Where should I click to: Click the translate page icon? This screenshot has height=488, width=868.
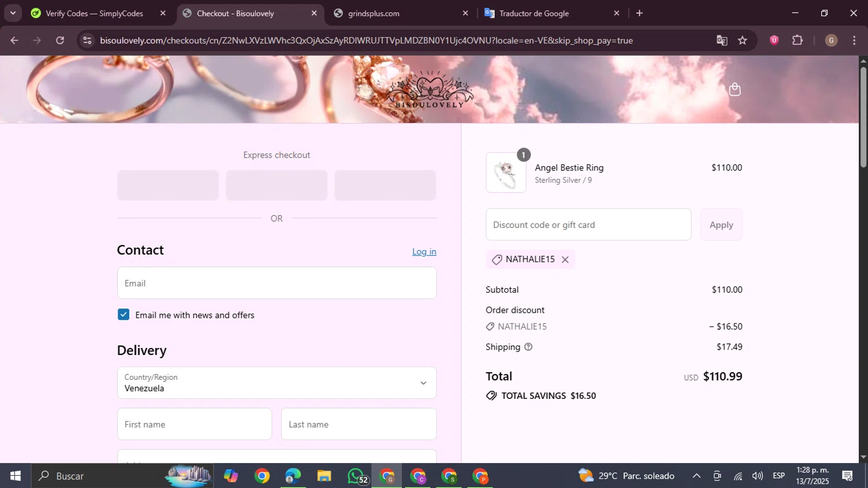[x=722, y=41]
